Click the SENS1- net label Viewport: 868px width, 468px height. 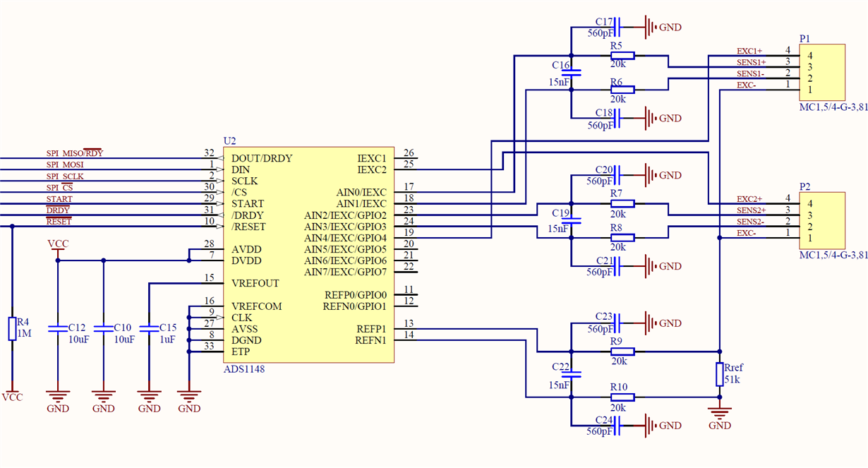tap(750, 73)
